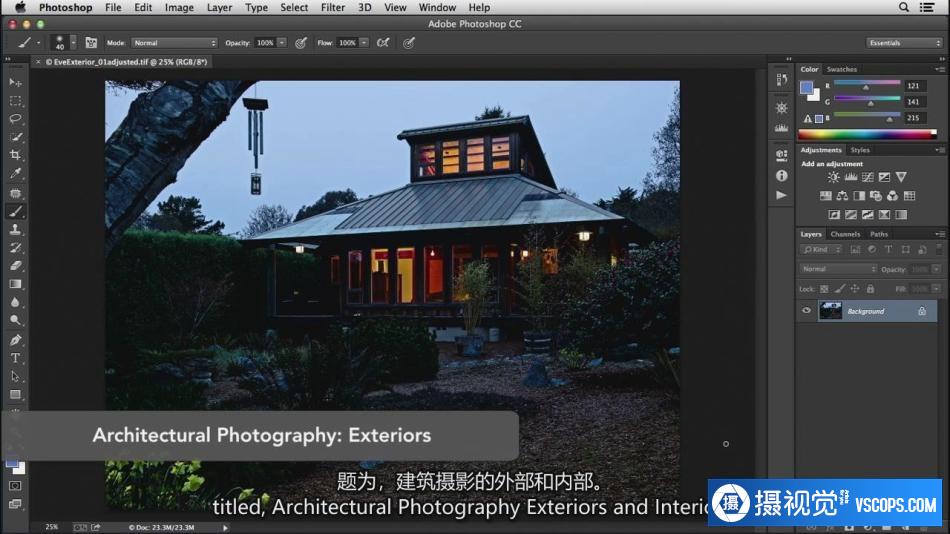Select the Move tool
Viewport: 950px width, 534px height.
tap(15, 82)
